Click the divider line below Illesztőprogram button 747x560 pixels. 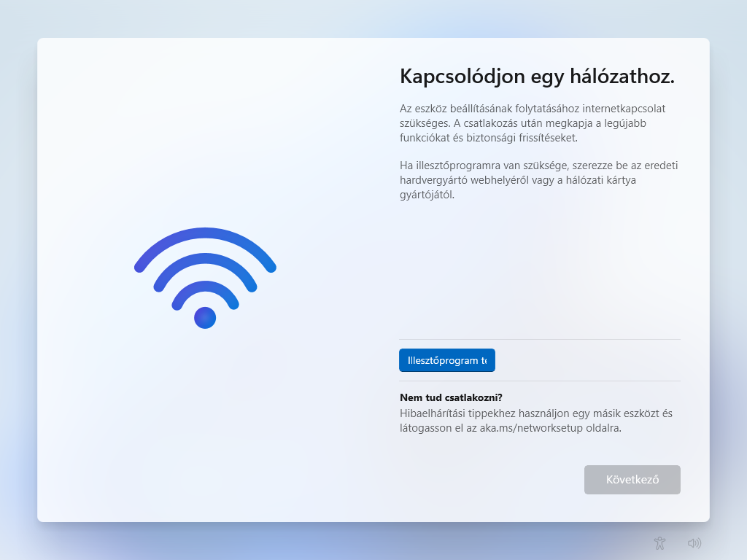(x=539, y=381)
